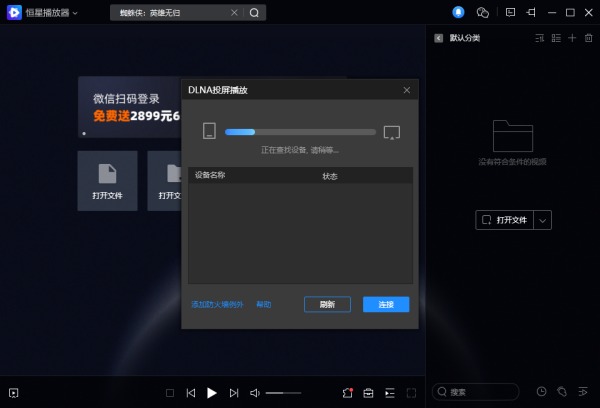Click the screen-cast display icon in the dialog
This screenshot has width=600, height=408.
pyautogui.click(x=392, y=133)
